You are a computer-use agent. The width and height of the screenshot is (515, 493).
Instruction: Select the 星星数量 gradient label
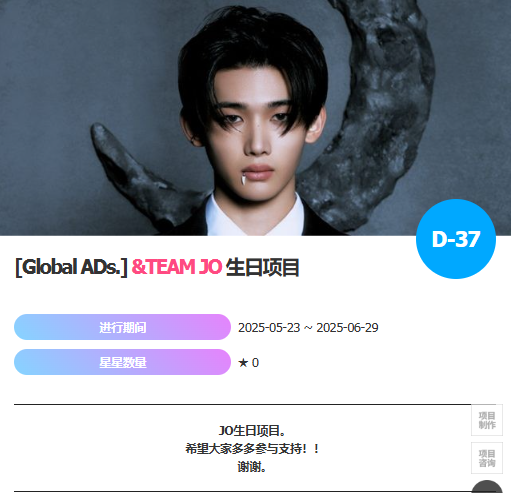point(122,362)
